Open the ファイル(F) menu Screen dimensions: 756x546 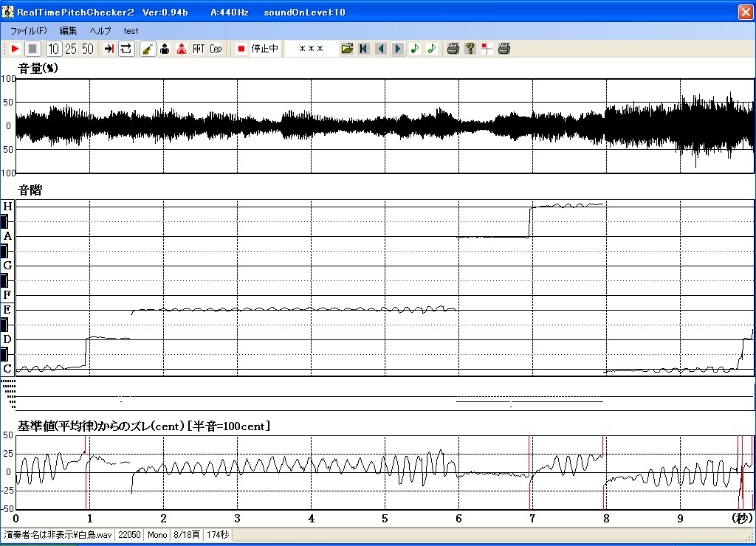pyautogui.click(x=29, y=31)
